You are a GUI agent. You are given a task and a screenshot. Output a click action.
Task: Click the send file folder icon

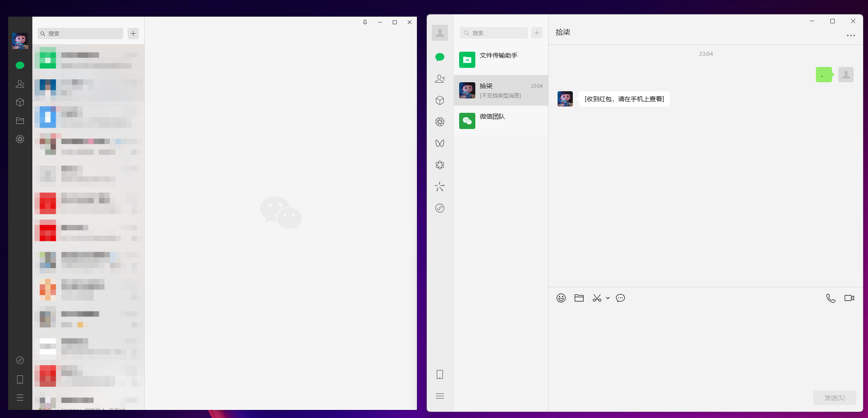click(x=579, y=298)
